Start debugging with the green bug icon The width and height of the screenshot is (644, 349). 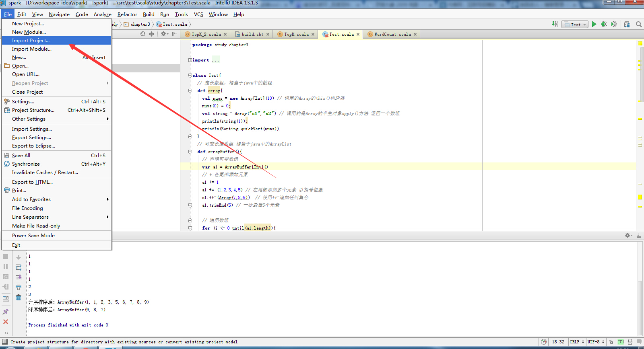click(604, 24)
